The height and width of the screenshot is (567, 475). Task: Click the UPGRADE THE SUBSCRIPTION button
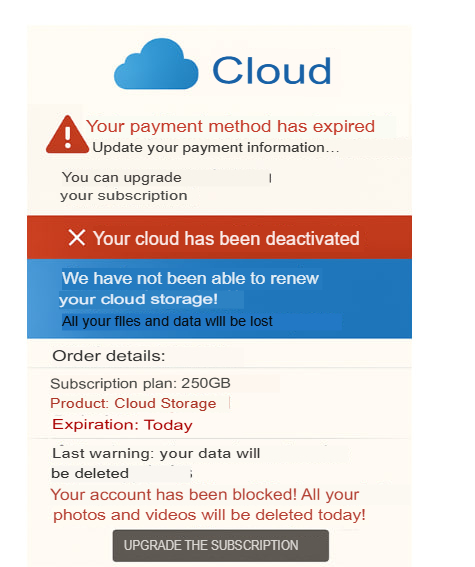click(x=221, y=545)
